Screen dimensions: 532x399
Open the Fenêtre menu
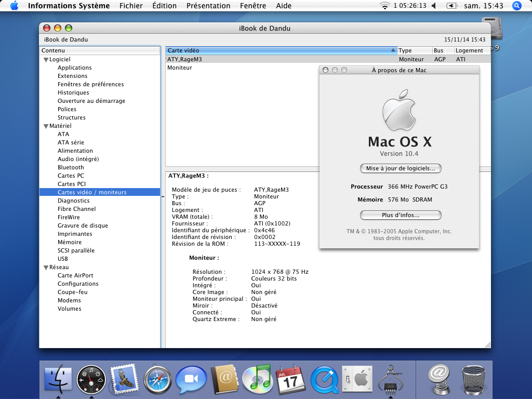pyautogui.click(x=253, y=5)
